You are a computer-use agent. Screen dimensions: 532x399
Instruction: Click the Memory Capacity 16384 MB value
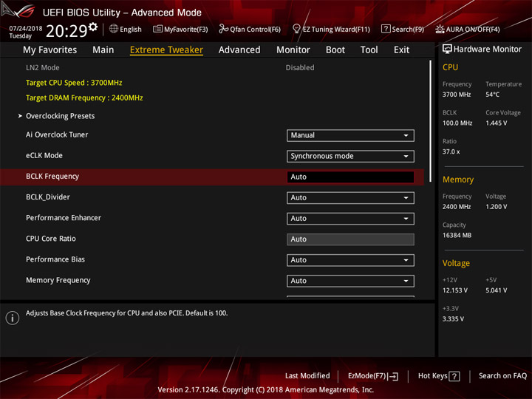pos(457,235)
